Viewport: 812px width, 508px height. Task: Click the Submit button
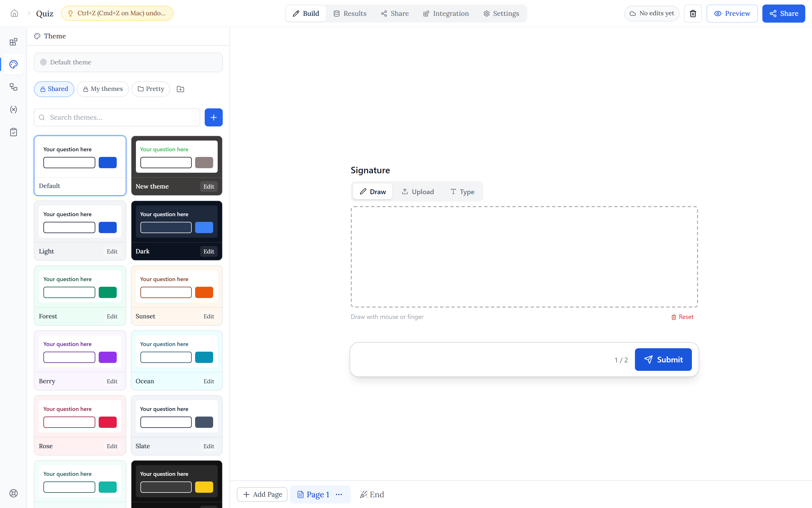663,360
